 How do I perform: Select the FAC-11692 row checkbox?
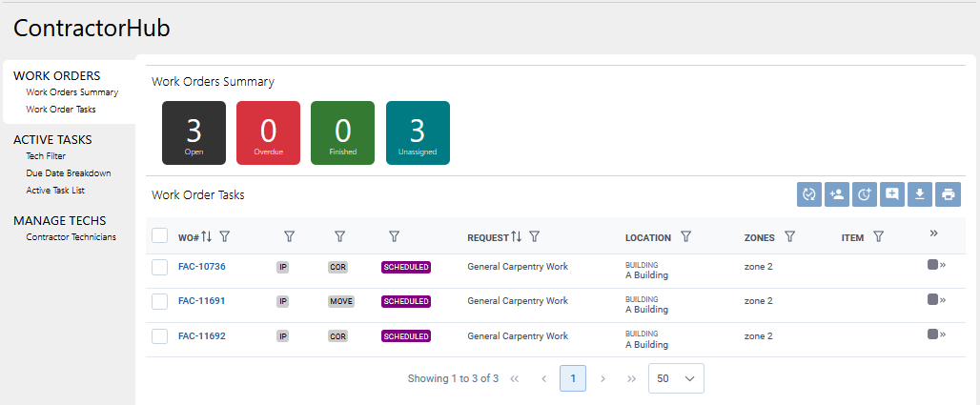pos(160,336)
